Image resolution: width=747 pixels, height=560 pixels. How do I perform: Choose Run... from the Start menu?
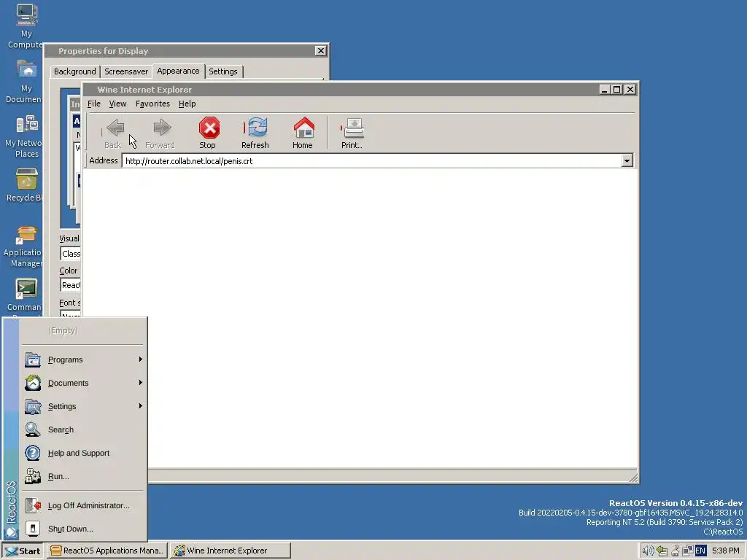(82, 476)
